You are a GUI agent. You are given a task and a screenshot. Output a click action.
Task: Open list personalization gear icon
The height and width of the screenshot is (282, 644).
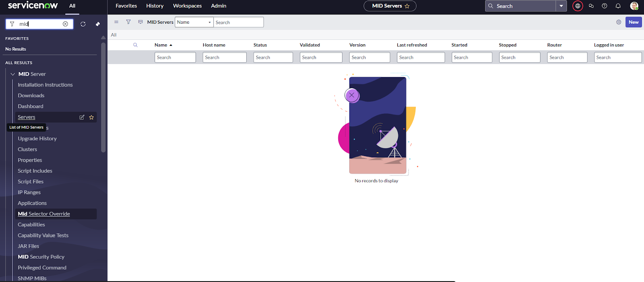pos(619,22)
